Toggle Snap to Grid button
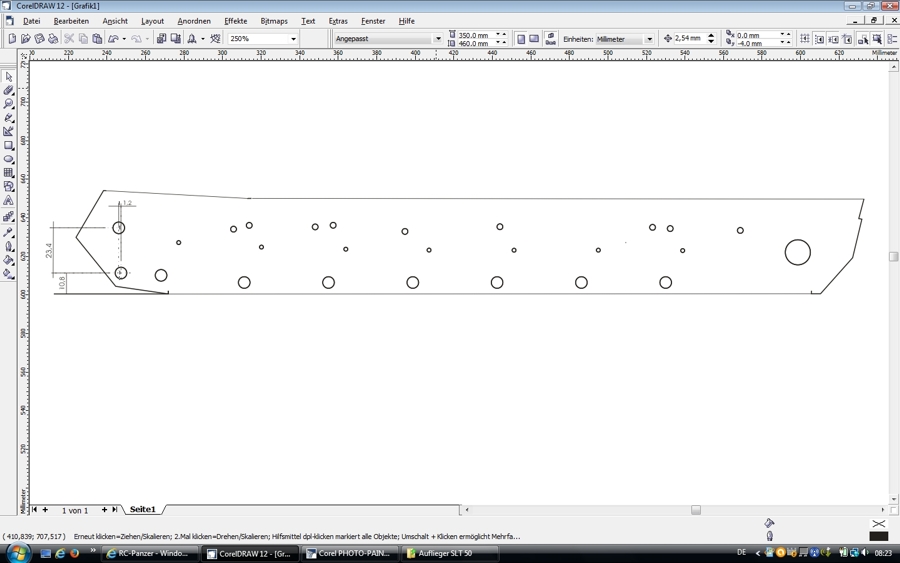The height and width of the screenshot is (563, 900). [x=805, y=39]
